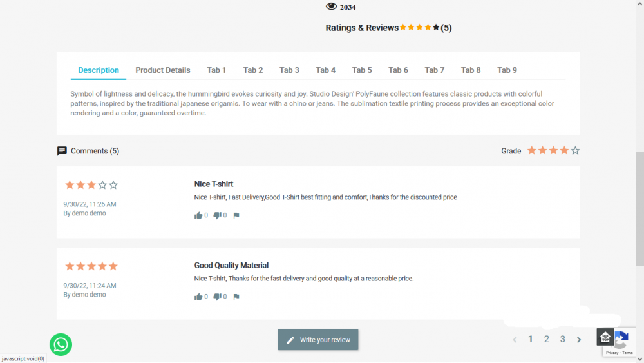Click the Grade star rating

[x=553, y=150]
